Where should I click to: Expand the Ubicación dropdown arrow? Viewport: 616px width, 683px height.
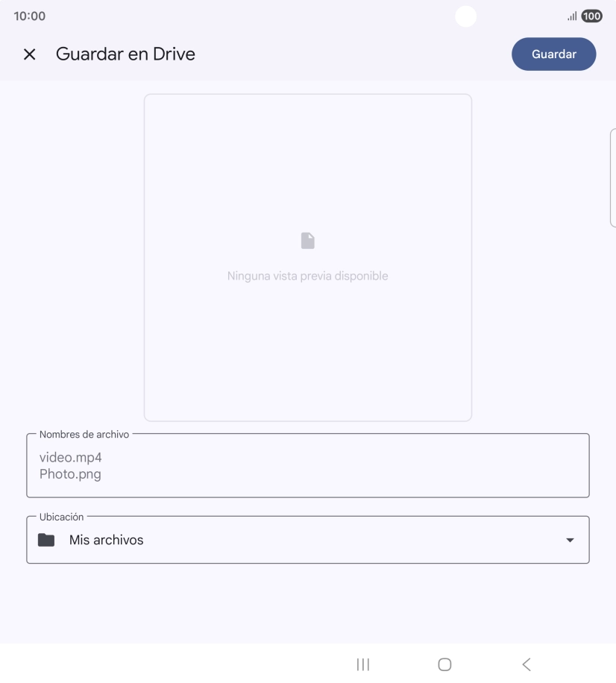pos(570,540)
